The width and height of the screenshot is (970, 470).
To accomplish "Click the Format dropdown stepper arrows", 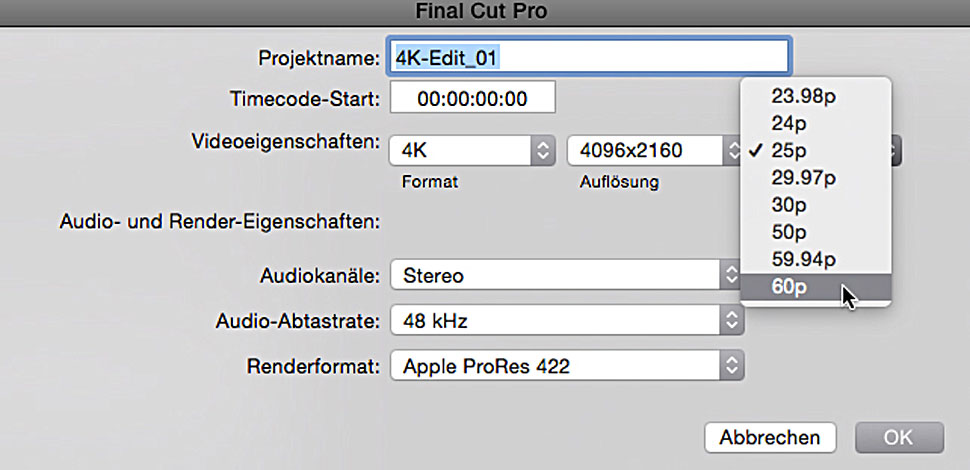I will click(x=543, y=151).
